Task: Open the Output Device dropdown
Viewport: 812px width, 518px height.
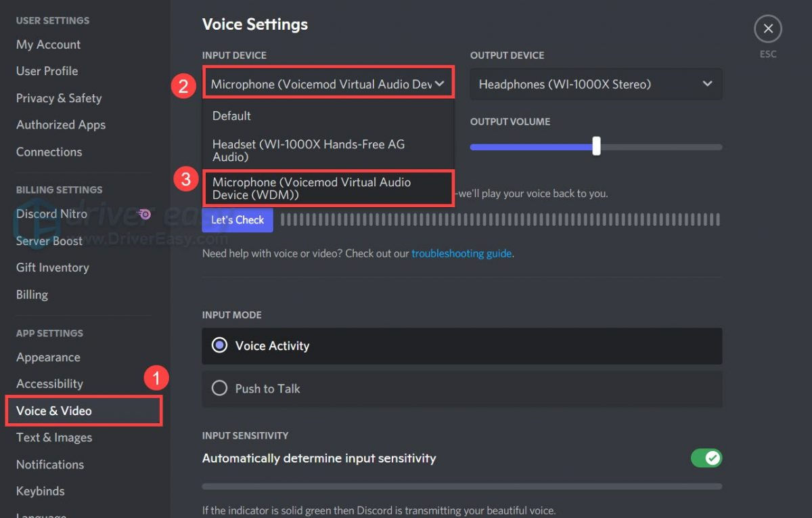Action: [595, 84]
